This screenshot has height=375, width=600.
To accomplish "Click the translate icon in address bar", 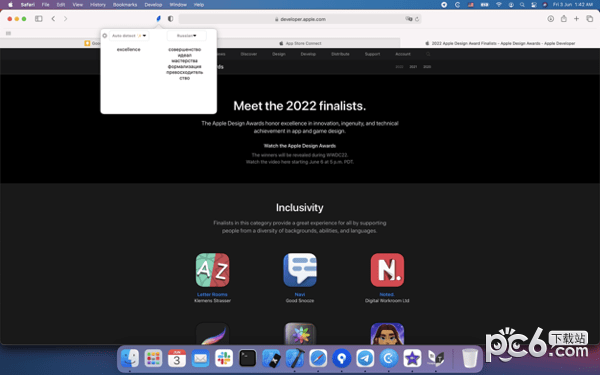I will (409, 19).
